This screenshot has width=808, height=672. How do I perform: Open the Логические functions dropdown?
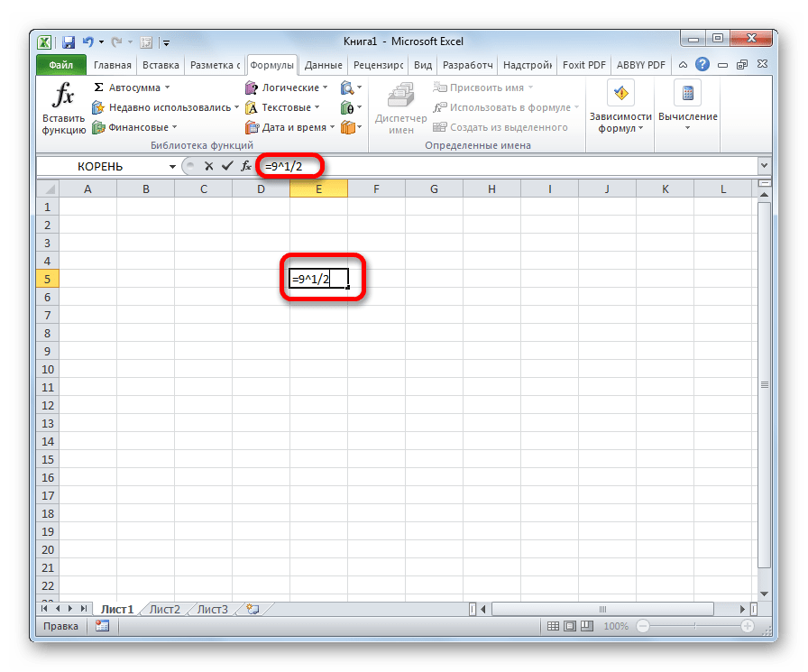pos(326,87)
